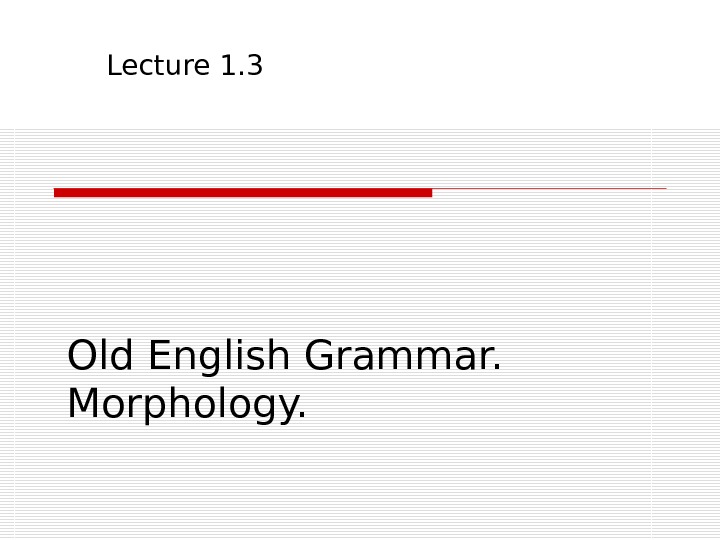This screenshot has width=720, height=540.
Task: Click the blank white area right of "Lecture 1.3"
Action: pos(480,66)
